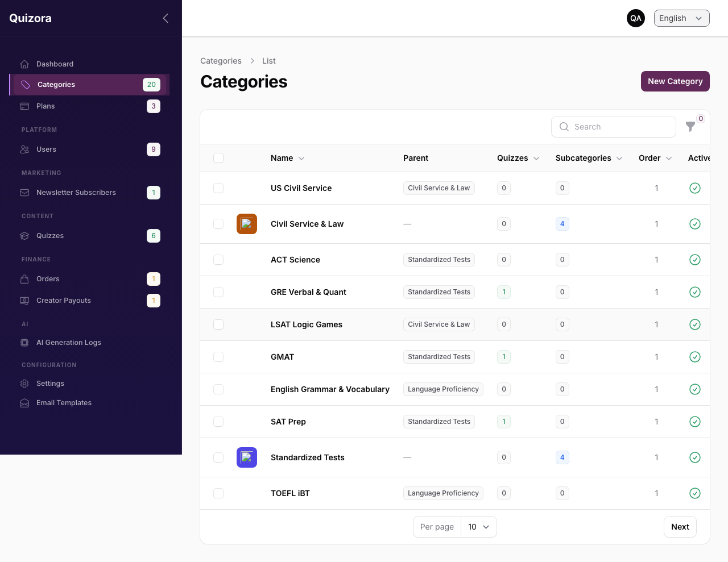The image size is (728, 562).
Task: Click the Categories tag icon in sidebar
Action: (26, 85)
